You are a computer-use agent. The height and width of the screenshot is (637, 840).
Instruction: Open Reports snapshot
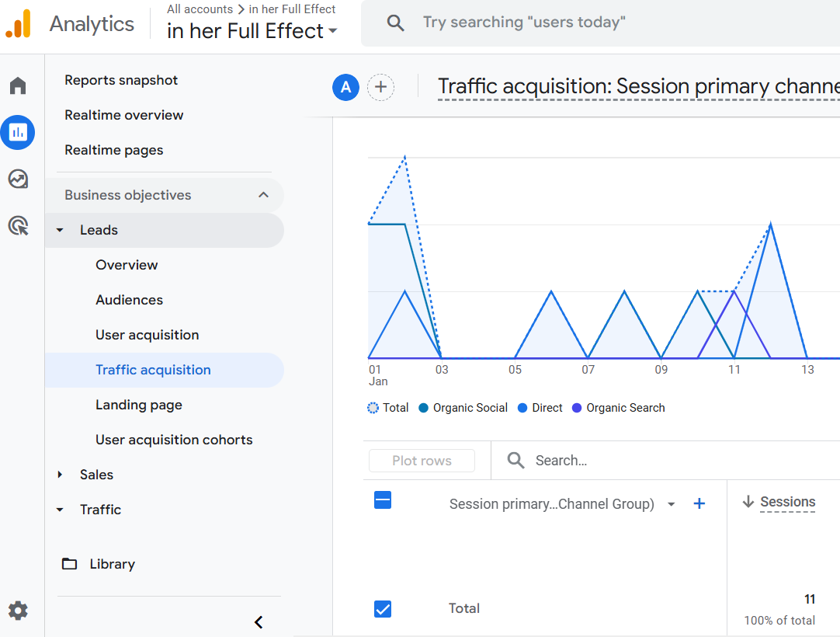[121, 81]
